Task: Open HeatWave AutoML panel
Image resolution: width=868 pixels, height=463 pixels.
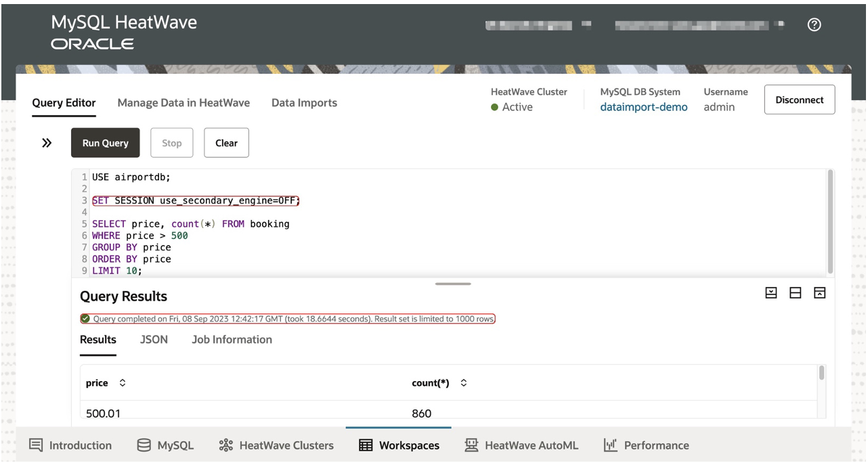Action: tap(521, 445)
